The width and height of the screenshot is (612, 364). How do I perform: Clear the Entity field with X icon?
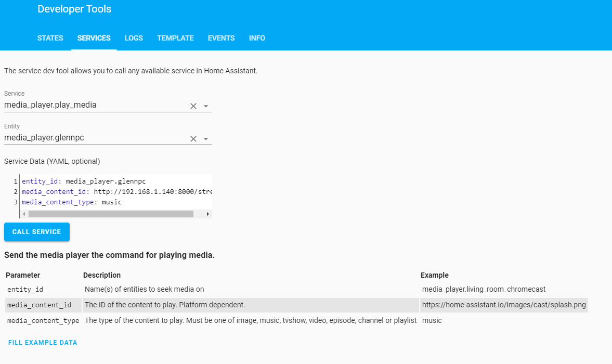[193, 138]
